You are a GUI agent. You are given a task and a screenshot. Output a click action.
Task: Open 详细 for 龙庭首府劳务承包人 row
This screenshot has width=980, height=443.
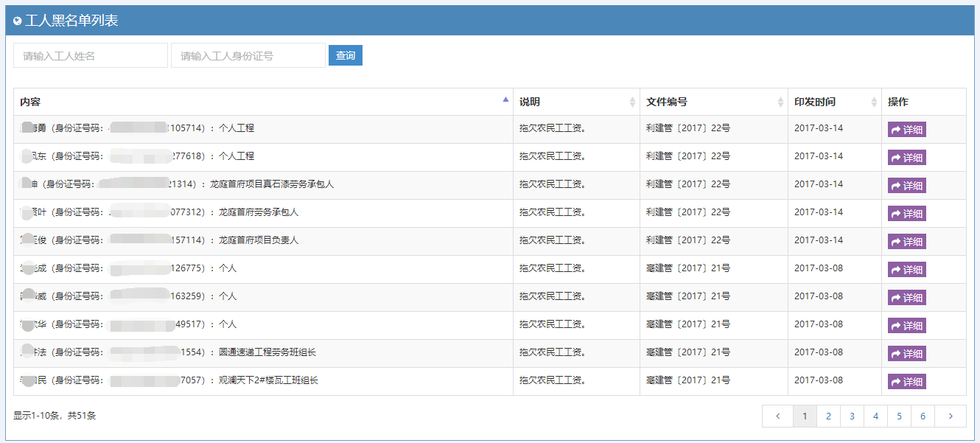[906, 214]
